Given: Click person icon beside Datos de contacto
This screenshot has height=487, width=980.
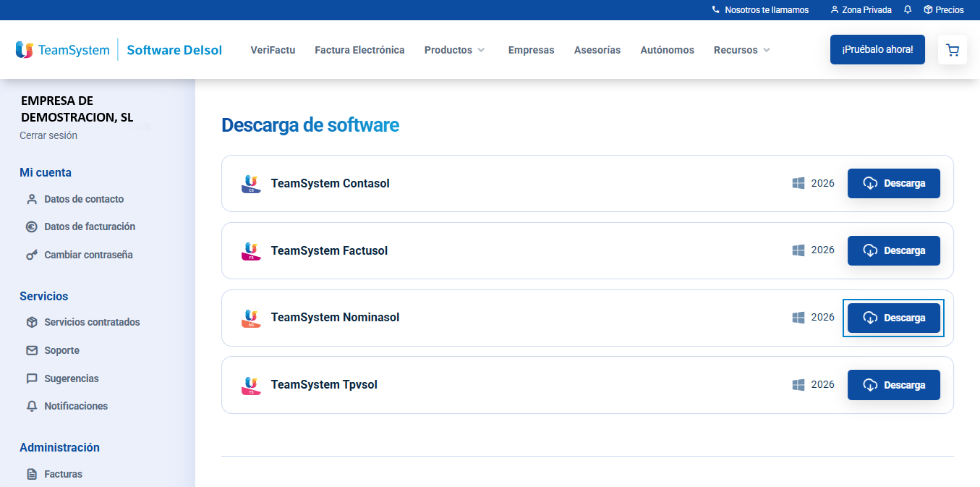Looking at the screenshot, I should pyautogui.click(x=32, y=199).
